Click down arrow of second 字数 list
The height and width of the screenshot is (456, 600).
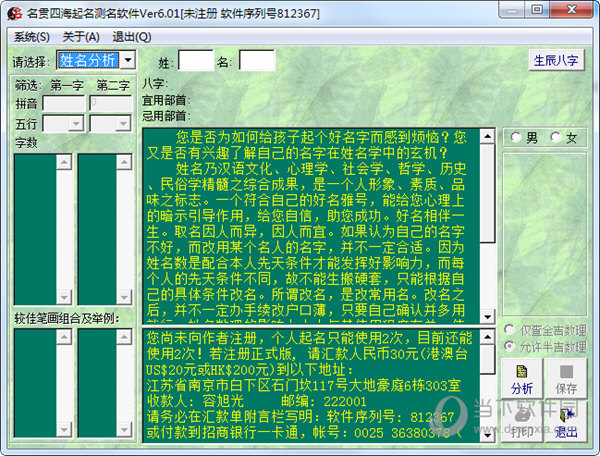pos(124,297)
